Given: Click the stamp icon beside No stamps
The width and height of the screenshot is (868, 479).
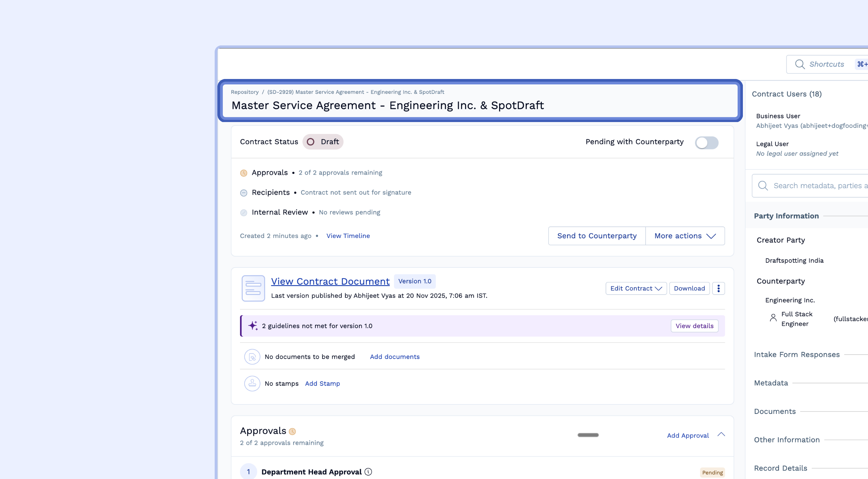Looking at the screenshot, I should (252, 383).
